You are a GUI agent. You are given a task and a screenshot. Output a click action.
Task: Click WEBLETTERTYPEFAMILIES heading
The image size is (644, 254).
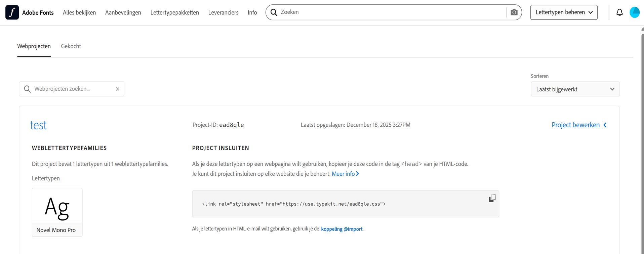point(69,148)
